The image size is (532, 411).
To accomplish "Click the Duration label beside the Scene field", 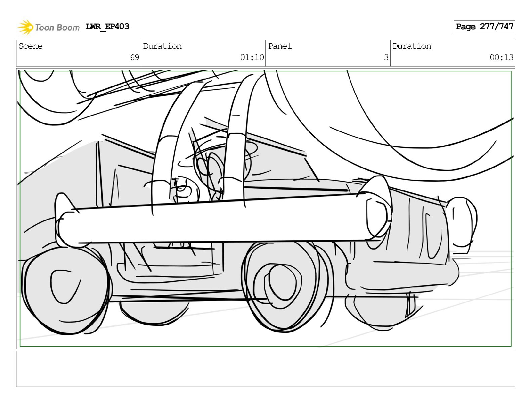I will coord(162,46).
